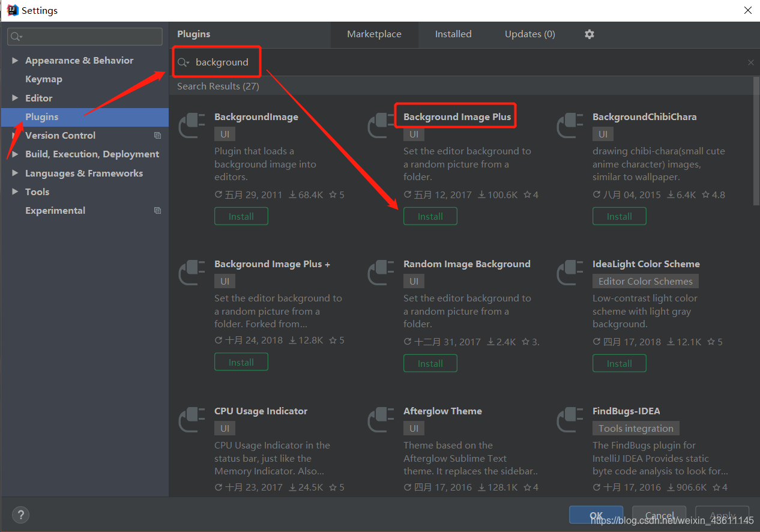Image resolution: width=760 pixels, height=532 pixels.
Task: Click the magnifier icon in the plugin search
Action: pos(183,62)
